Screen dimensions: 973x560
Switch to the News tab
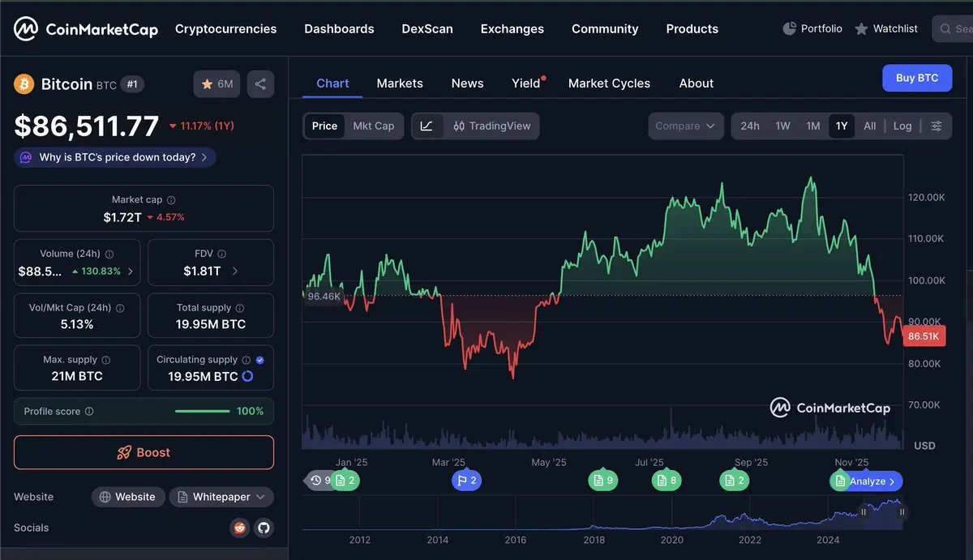(467, 83)
